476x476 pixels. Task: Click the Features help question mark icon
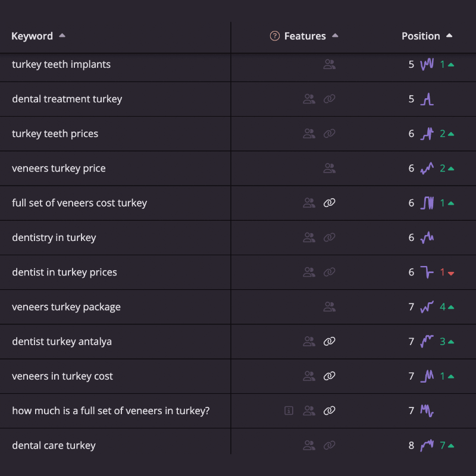point(274,36)
